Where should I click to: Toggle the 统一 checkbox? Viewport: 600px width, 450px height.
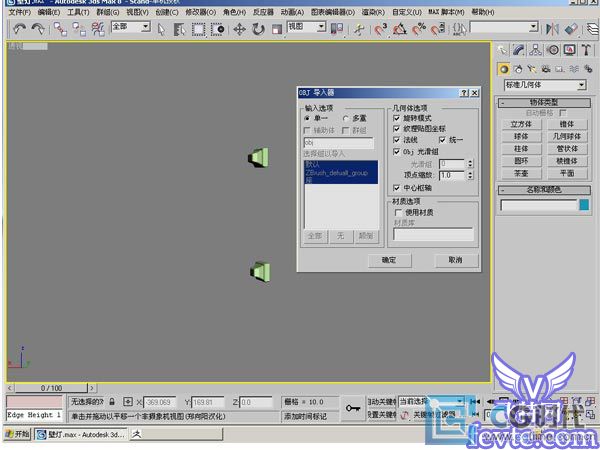[442, 140]
